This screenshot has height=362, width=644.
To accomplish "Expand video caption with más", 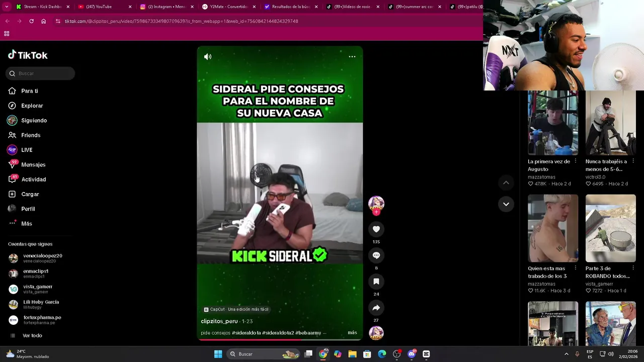I will (352, 333).
